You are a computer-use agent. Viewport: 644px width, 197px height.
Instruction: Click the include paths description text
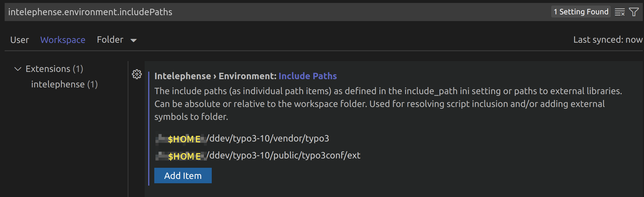(388, 104)
